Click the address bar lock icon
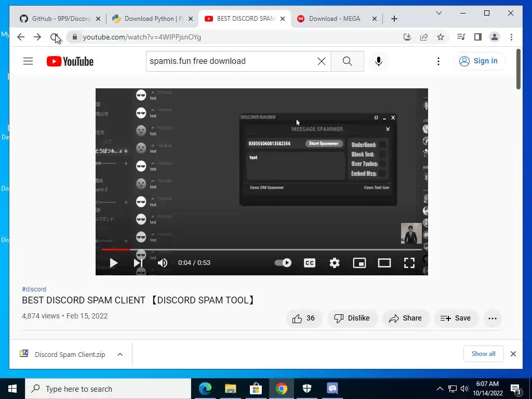This screenshot has height=399, width=532. pos(75,37)
